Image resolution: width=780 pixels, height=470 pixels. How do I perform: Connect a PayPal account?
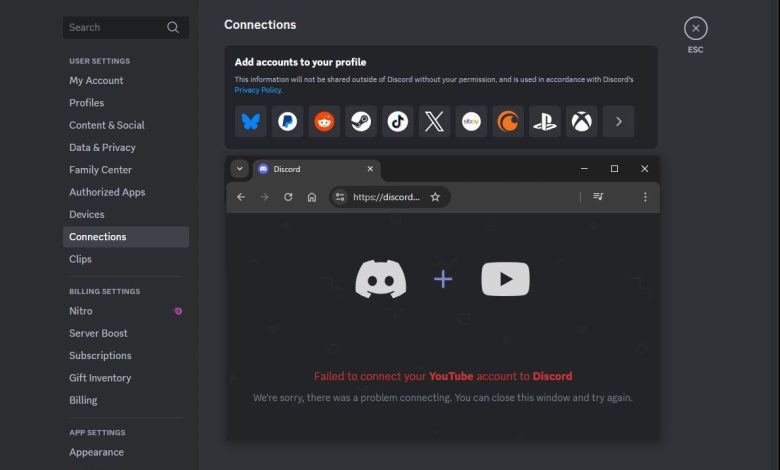tap(288, 121)
